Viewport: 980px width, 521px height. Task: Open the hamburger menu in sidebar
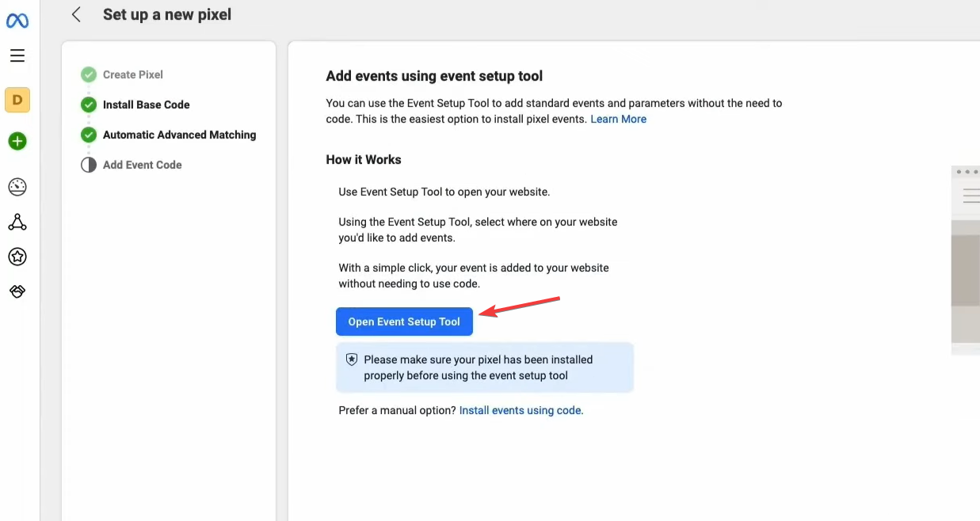point(17,55)
